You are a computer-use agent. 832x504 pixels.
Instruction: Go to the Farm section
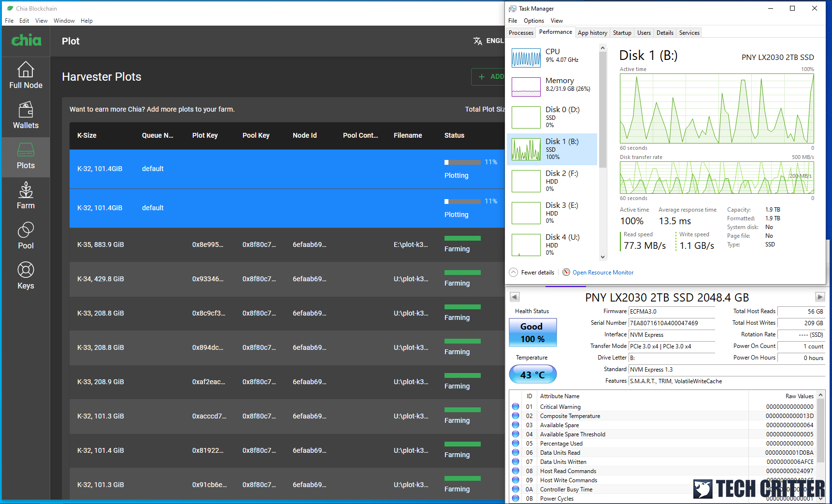(x=26, y=195)
